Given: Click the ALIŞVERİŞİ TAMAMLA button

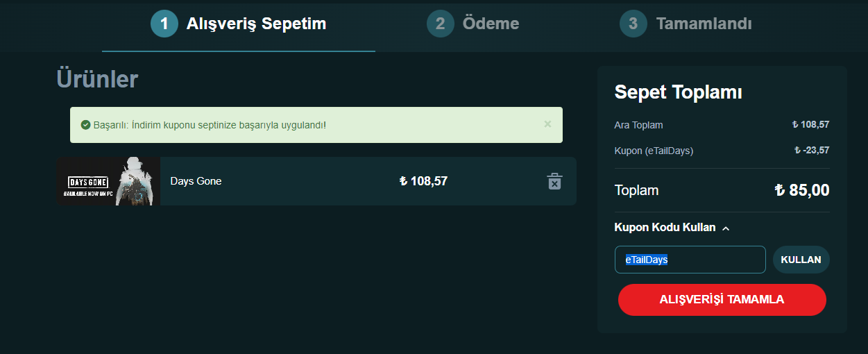Looking at the screenshot, I should [722, 300].
